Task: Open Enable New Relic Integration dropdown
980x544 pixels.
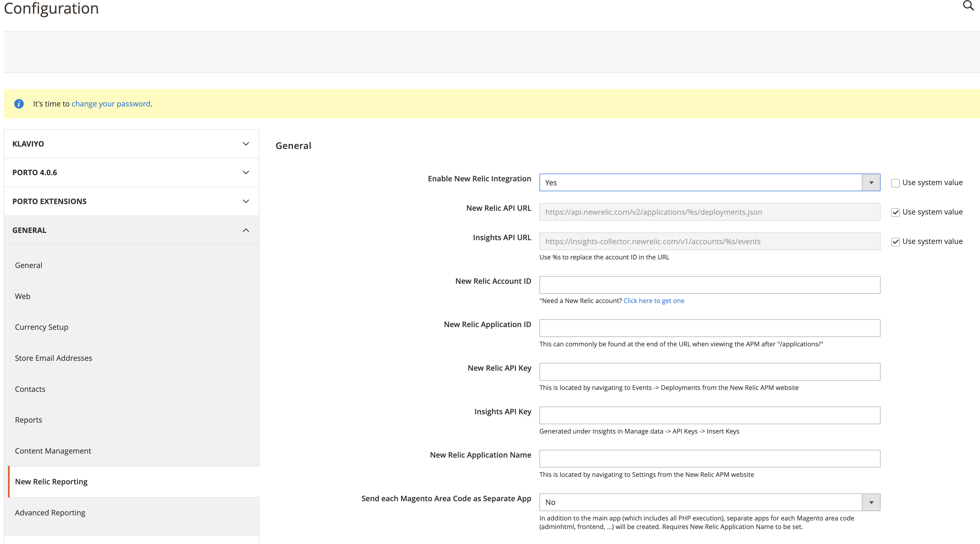Action: click(709, 183)
